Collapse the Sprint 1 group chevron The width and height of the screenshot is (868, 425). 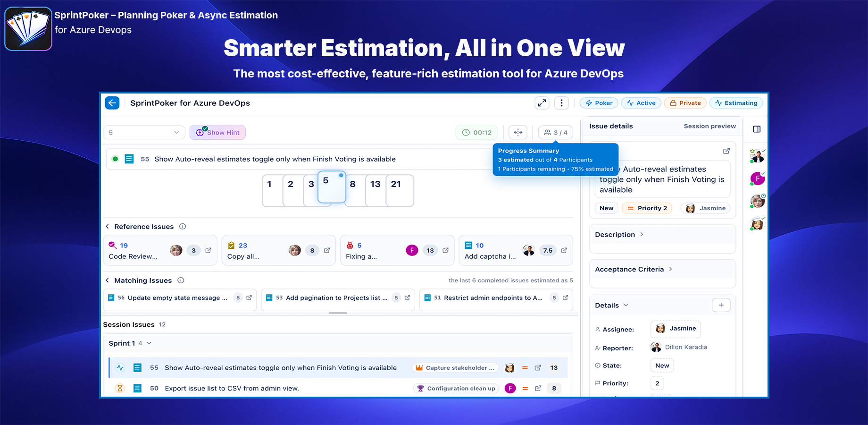tap(149, 343)
